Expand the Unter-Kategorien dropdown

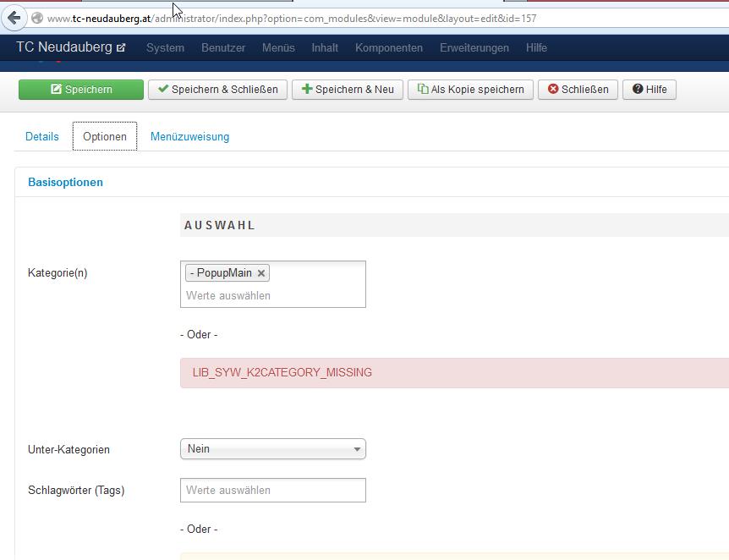click(x=273, y=449)
